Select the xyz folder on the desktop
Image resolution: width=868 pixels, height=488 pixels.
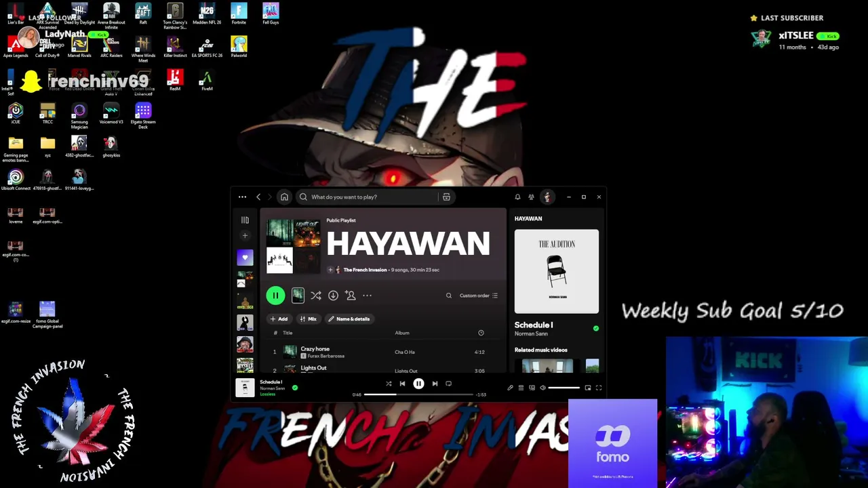point(47,146)
